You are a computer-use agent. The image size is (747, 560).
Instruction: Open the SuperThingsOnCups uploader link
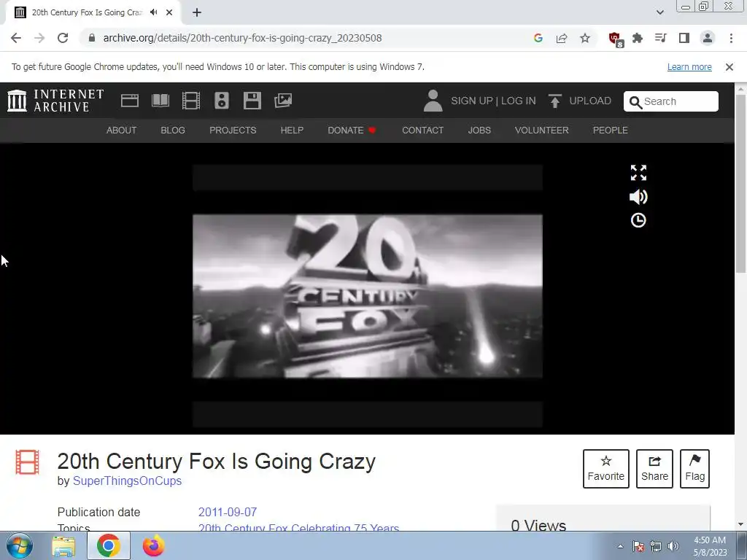pos(127,481)
